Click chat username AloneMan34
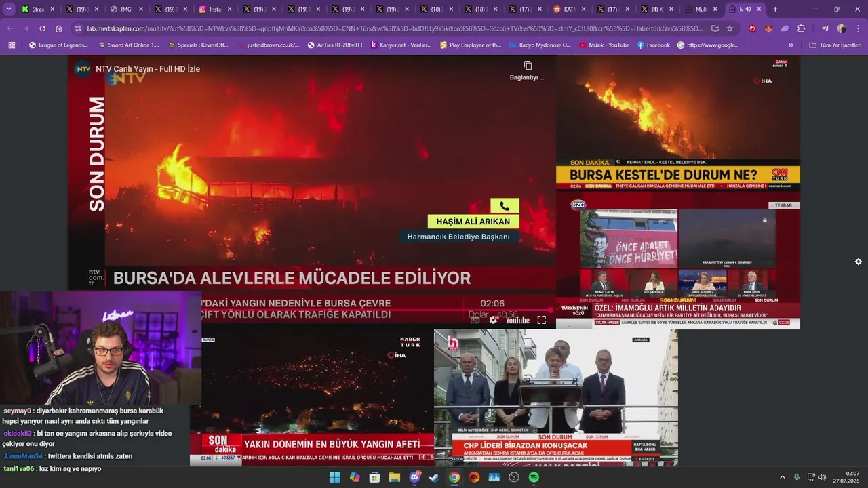 pos(23,456)
